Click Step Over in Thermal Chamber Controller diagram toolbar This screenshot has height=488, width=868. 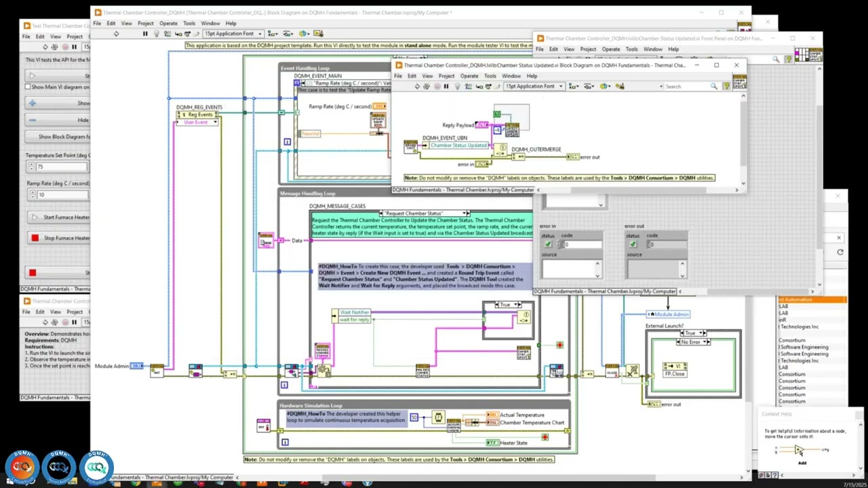[187, 33]
